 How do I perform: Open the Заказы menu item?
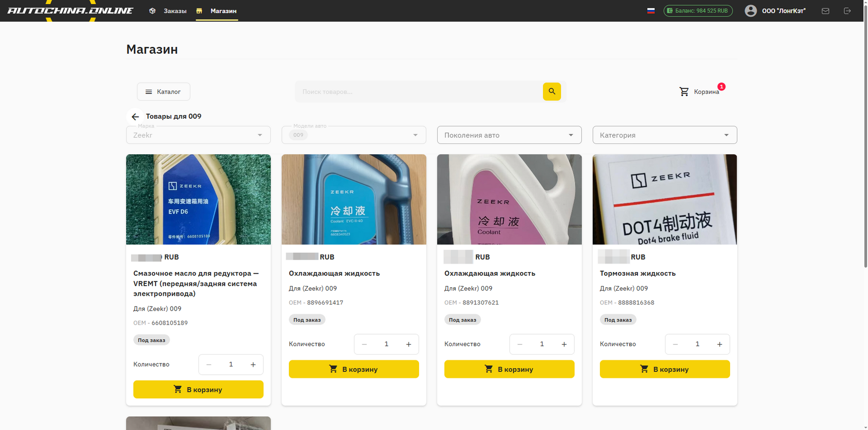175,11
